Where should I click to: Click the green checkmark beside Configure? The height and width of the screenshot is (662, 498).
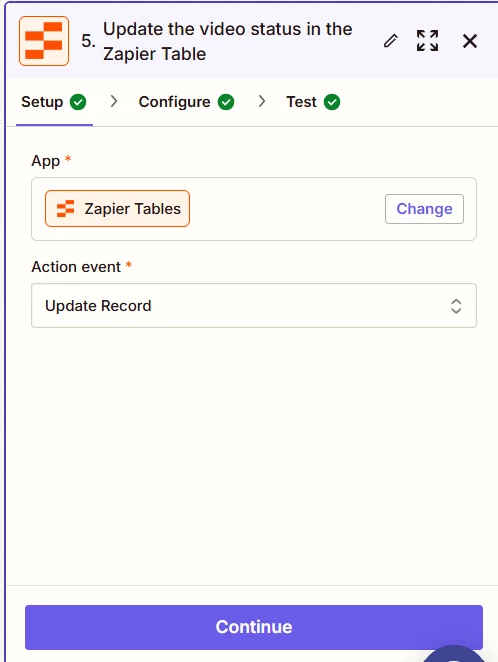(226, 102)
